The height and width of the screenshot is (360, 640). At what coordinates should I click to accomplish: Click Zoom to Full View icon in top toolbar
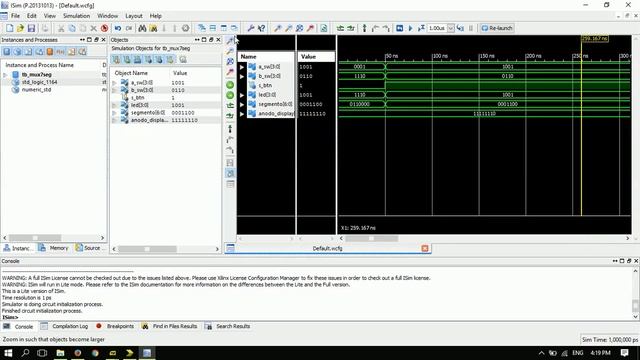coord(299,28)
